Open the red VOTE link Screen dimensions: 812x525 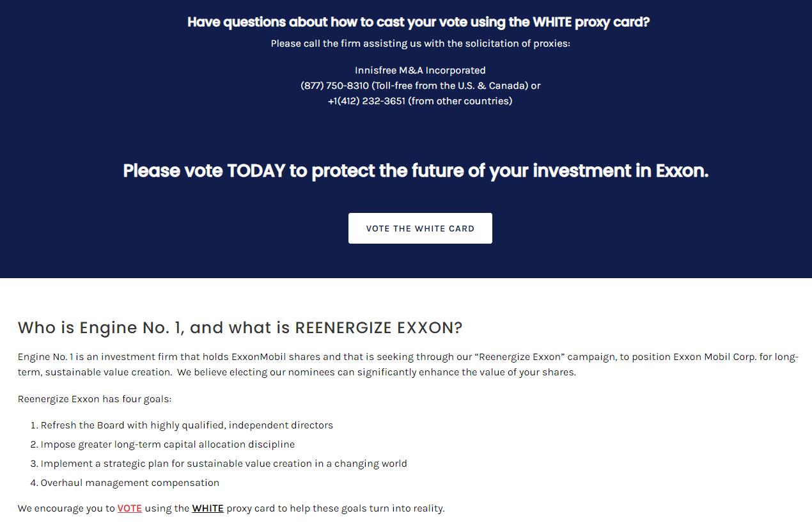pyautogui.click(x=129, y=508)
